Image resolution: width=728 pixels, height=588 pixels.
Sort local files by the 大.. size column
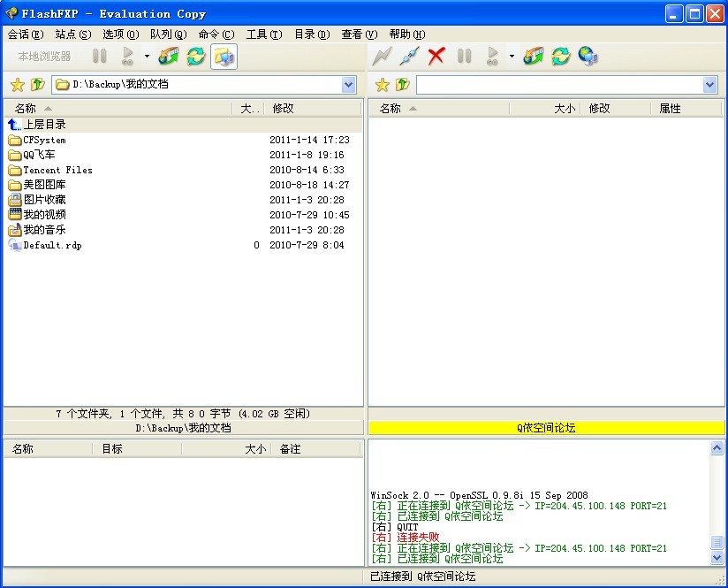point(248,109)
